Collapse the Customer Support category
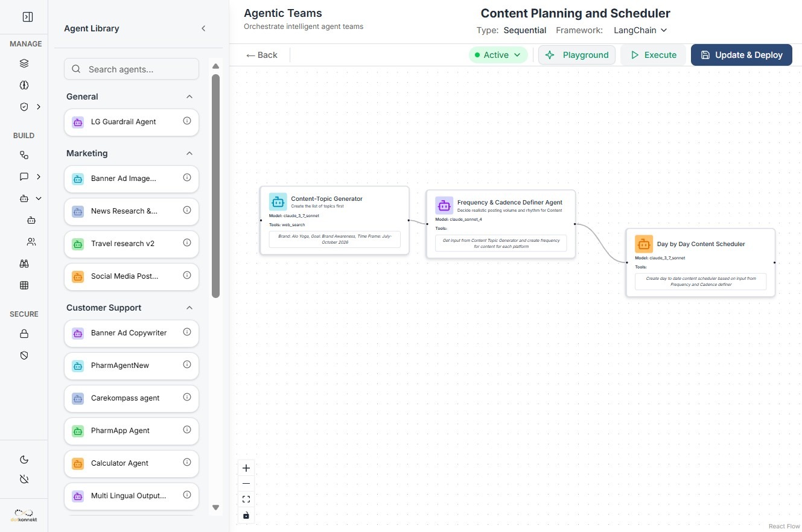This screenshot has height=532, width=802. (x=189, y=308)
